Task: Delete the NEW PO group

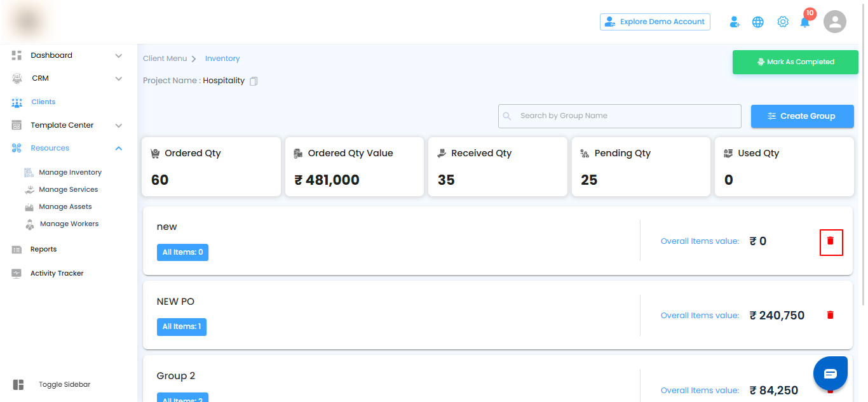Action: (830, 315)
